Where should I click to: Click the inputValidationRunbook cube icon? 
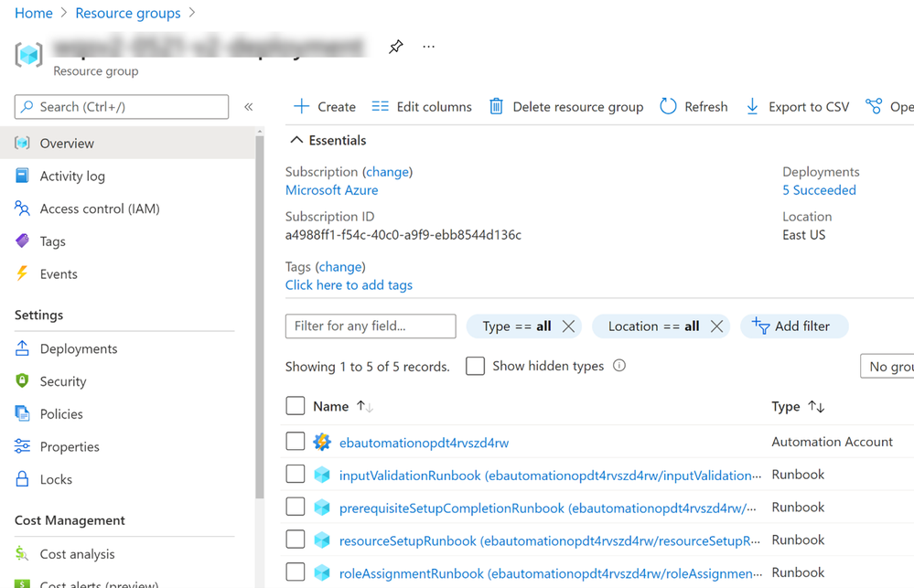tap(322, 475)
